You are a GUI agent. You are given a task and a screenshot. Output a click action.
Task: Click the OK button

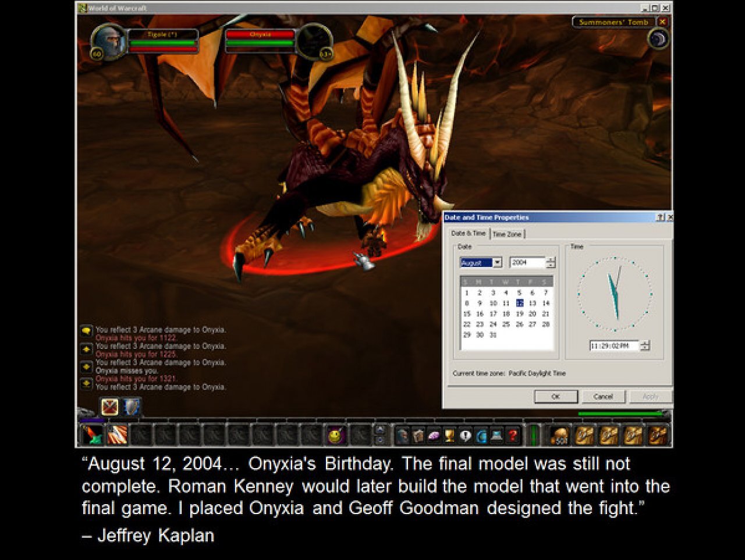[556, 397]
